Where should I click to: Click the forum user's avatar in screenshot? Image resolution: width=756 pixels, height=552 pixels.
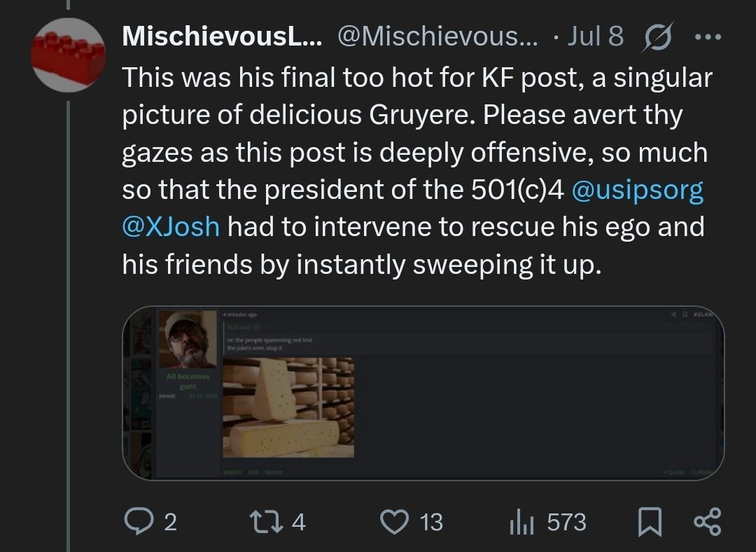188,339
